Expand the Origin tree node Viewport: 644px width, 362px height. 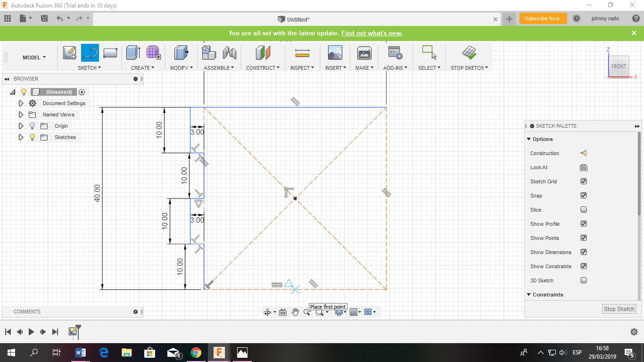coord(21,126)
